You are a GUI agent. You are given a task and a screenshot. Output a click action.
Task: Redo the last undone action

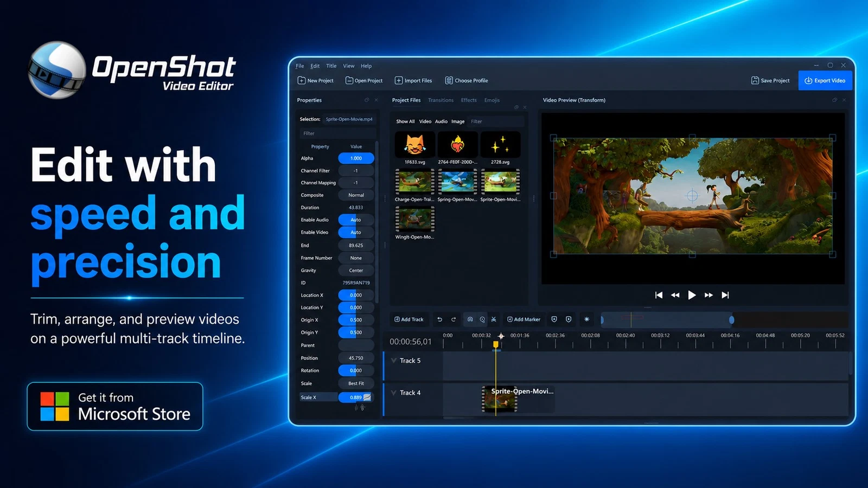tap(454, 319)
